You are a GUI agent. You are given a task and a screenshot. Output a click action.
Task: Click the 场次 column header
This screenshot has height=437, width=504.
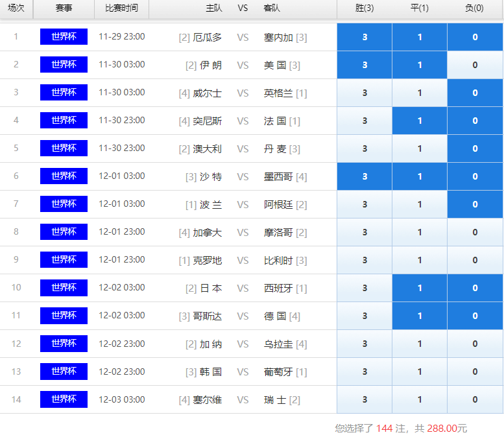(16, 8)
